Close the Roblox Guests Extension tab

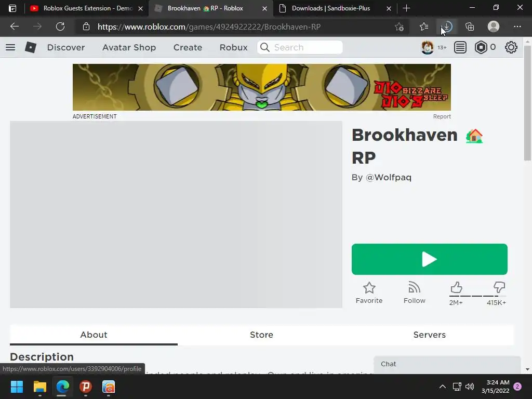tap(140, 8)
